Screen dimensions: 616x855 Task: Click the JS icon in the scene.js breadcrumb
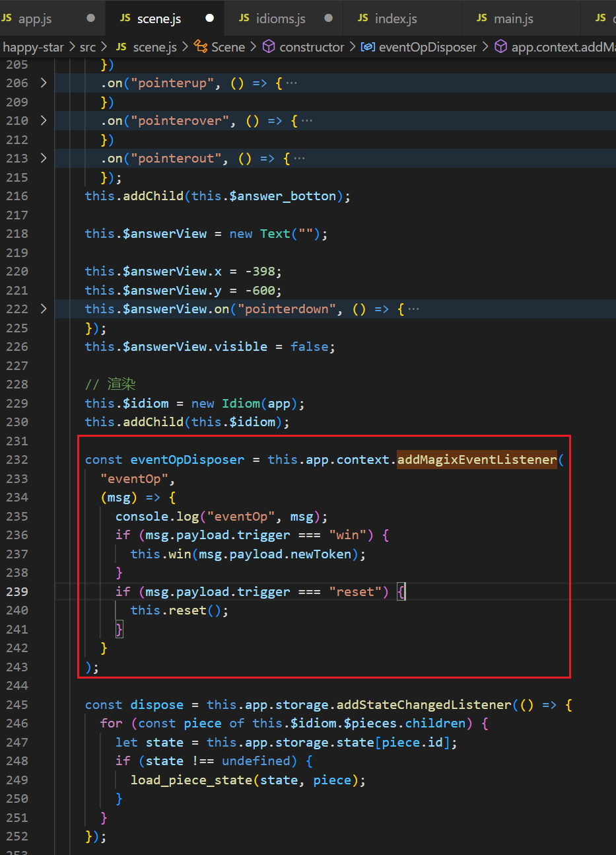coord(121,47)
